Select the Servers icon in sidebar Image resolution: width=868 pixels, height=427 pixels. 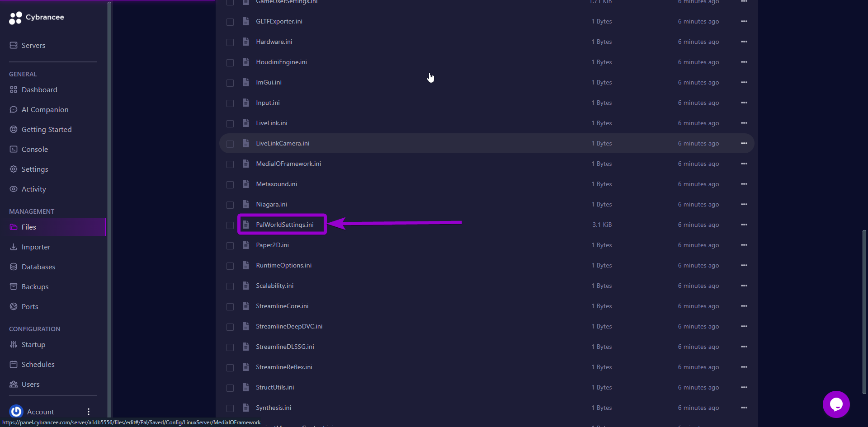[x=14, y=45]
